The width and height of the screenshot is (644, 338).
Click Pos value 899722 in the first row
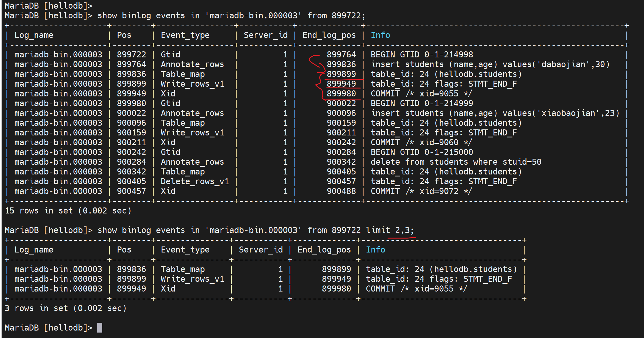coord(131,55)
